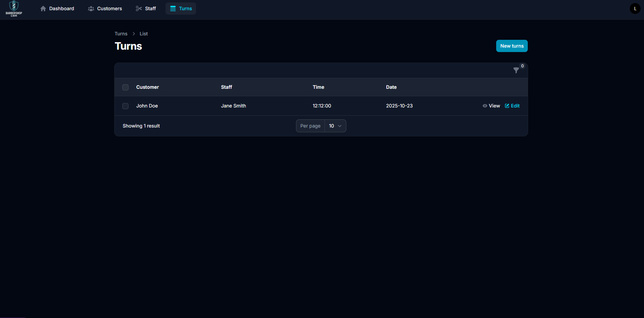Click the Dashboard home icon
644x318 pixels.
tap(43, 9)
